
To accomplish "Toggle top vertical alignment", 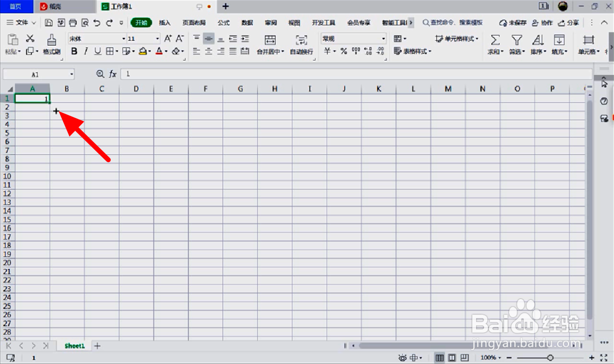I will pos(196,39).
